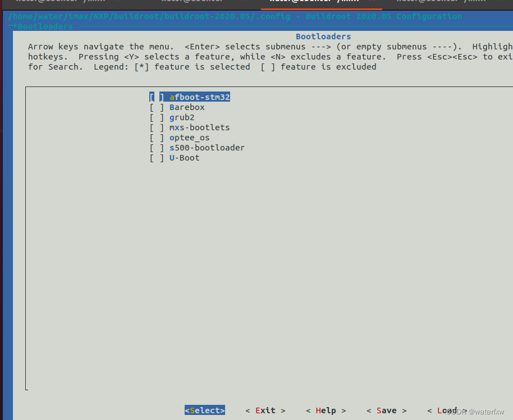Check the optee_os option box
The width and height of the screenshot is (513, 420).
[157, 138]
